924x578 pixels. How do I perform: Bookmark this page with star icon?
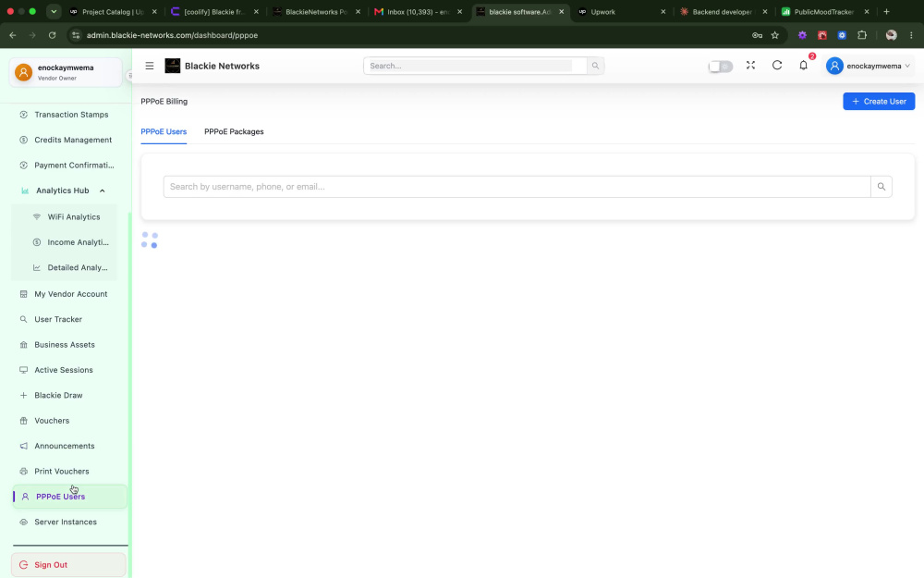(x=775, y=35)
